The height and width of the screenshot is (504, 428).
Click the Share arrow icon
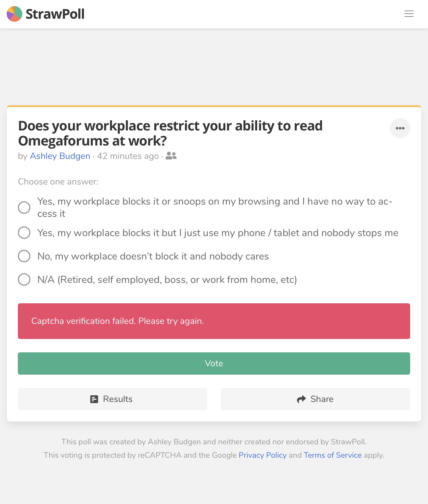tap(301, 399)
